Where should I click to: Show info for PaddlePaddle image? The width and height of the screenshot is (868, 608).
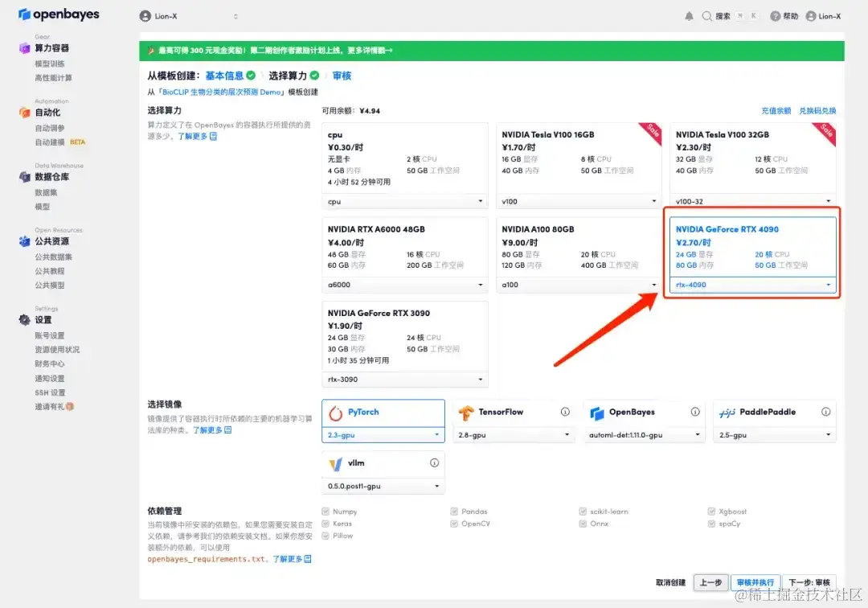click(826, 412)
